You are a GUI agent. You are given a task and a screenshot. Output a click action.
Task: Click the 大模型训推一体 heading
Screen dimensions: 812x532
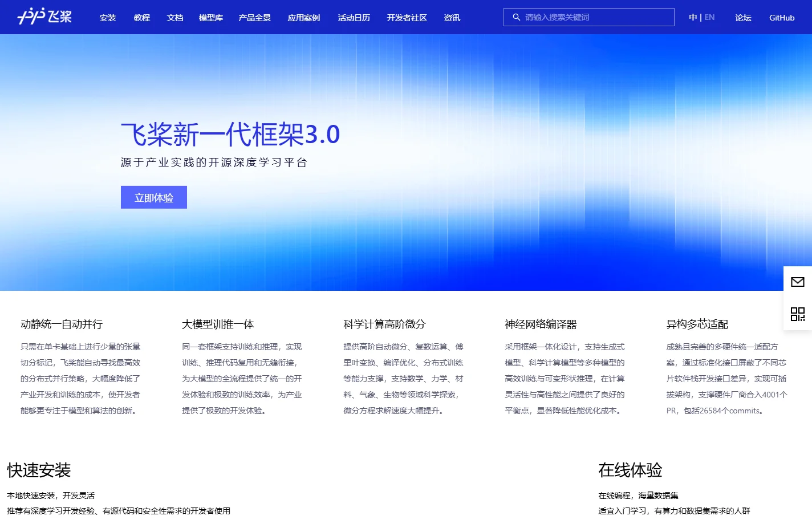click(218, 324)
